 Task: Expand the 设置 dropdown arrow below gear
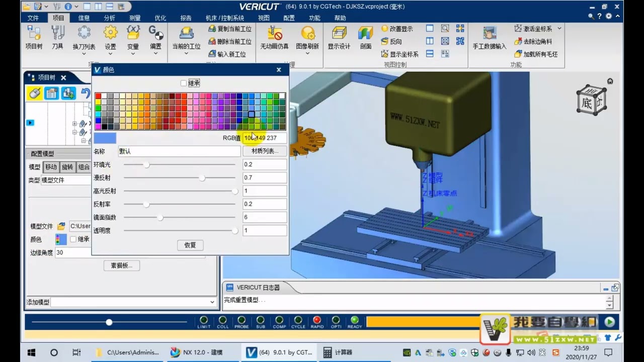pos(110,53)
